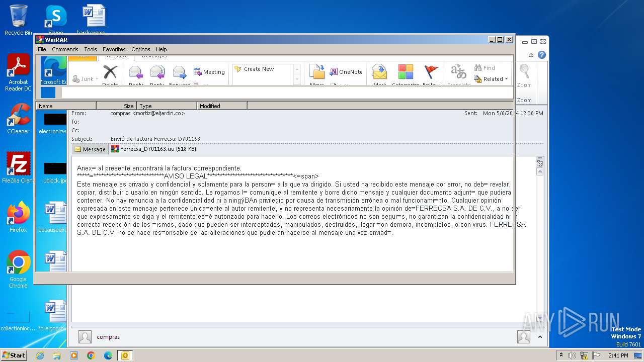Image resolution: width=644 pixels, height=362 pixels.
Task: Click Quick Steps gallery down arrow
Action: [297, 79]
